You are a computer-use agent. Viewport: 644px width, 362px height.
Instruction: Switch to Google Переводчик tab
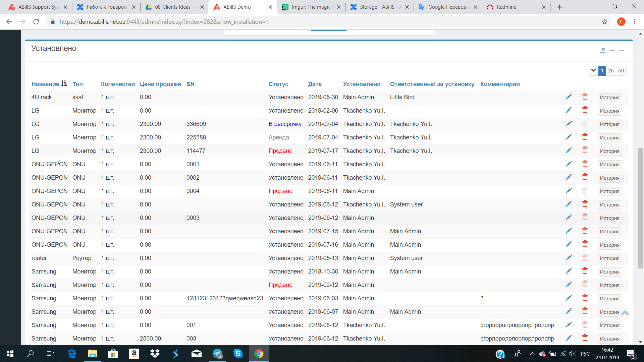pyautogui.click(x=447, y=7)
